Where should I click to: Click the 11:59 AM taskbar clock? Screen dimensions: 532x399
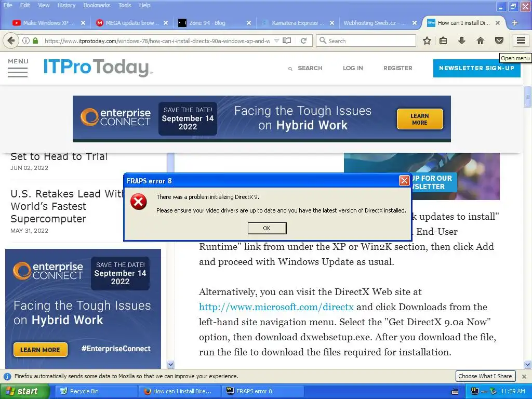click(x=513, y=391)
